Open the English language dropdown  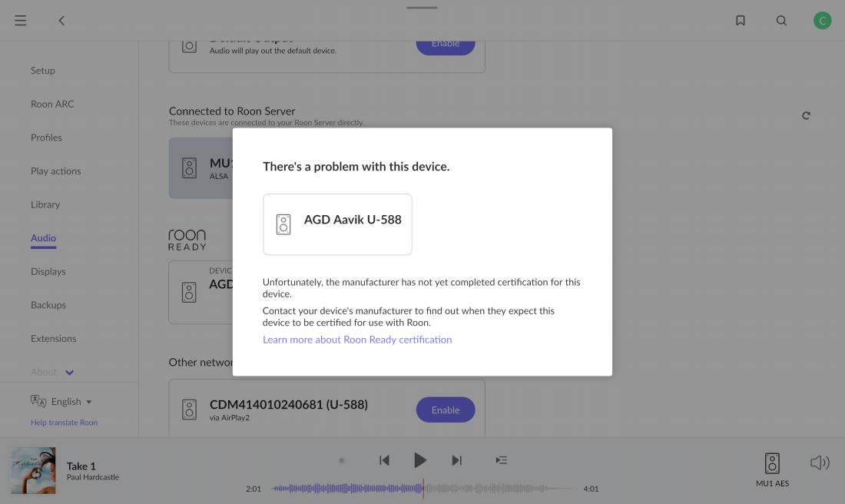click(71, 402)
